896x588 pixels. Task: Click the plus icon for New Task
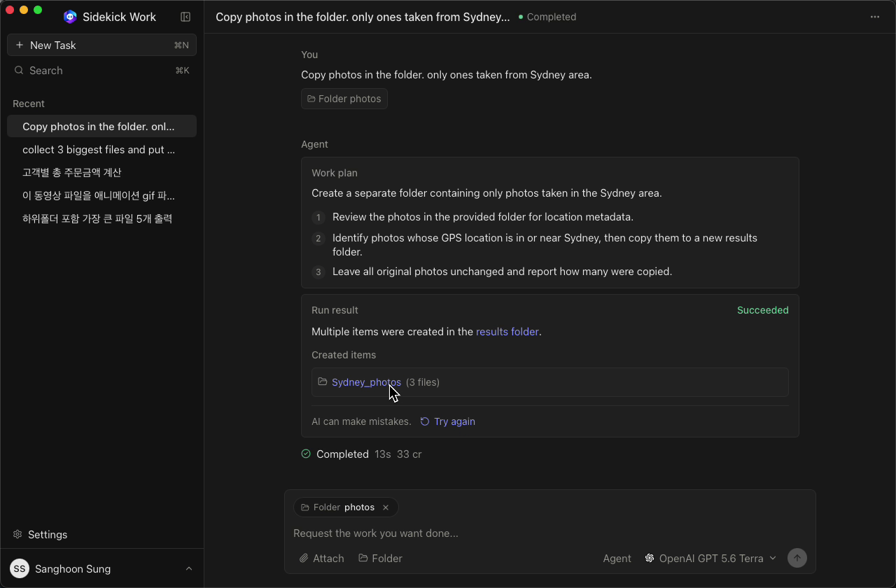pos(19,45)
